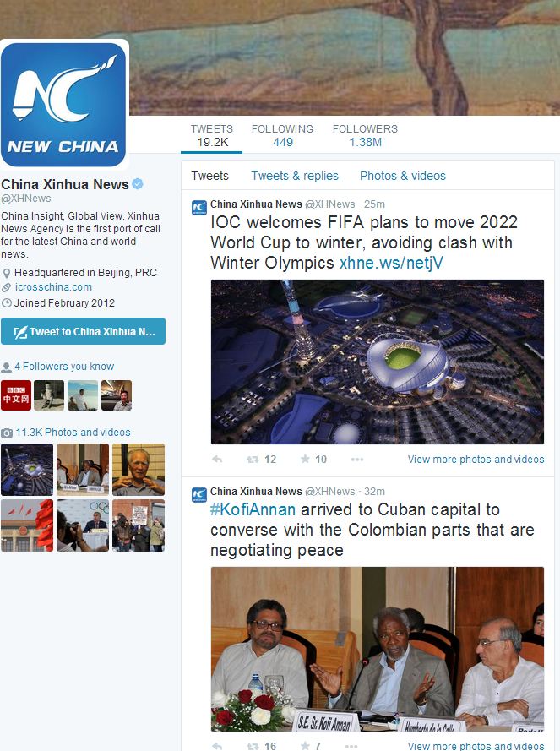This screenshot has width=560, height=751.
Task: Reply to the IOC World Cup tweet
Action: [217, 460]
